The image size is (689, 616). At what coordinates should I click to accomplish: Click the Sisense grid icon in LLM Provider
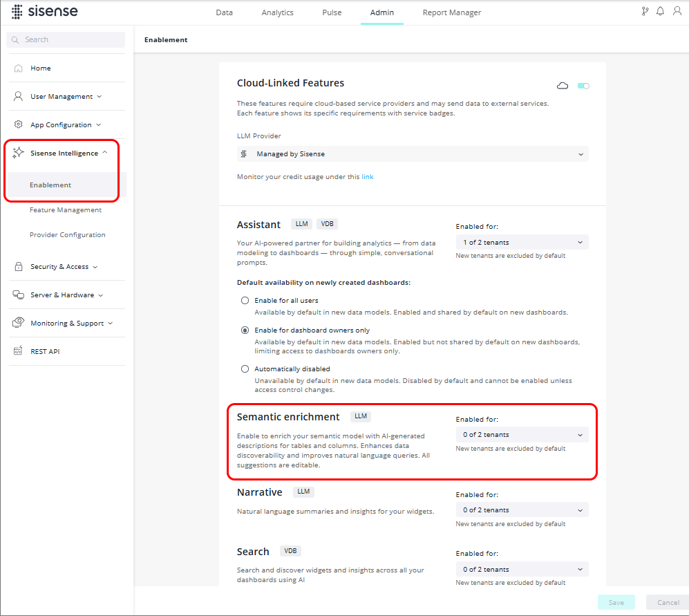coord(244,154)
